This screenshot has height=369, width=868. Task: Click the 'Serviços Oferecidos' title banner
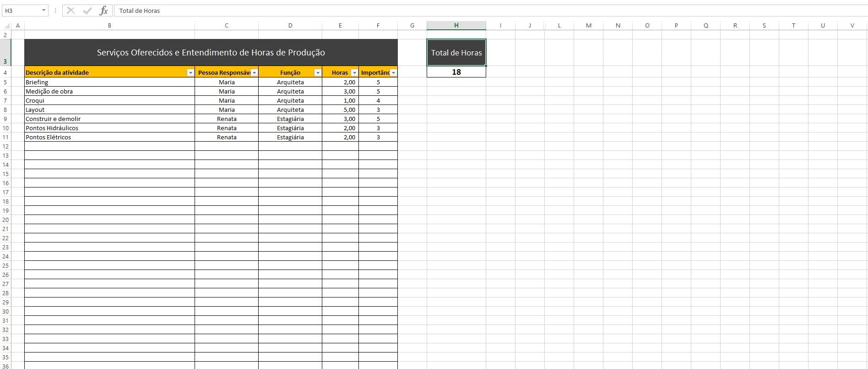(x=211, y=53)
